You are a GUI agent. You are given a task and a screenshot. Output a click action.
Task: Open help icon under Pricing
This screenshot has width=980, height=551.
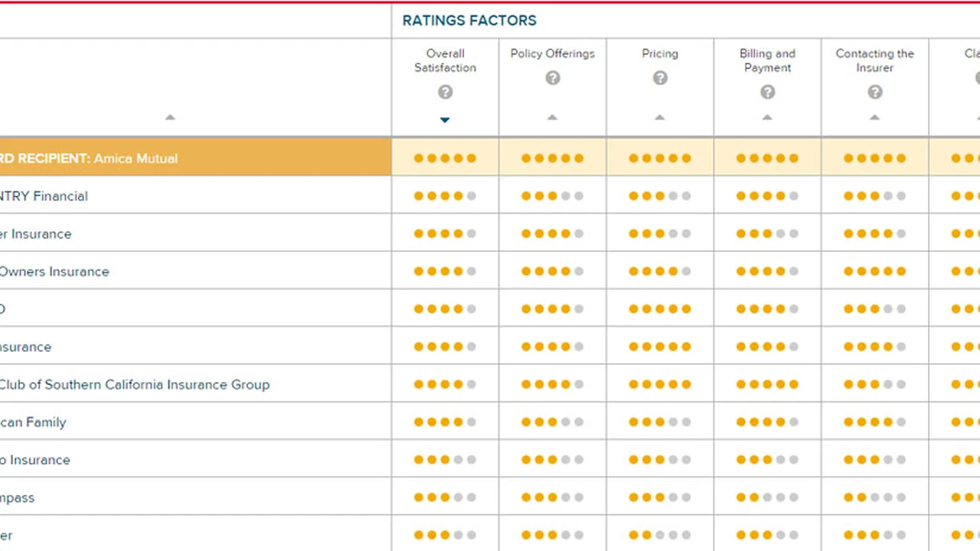point(660,78)
